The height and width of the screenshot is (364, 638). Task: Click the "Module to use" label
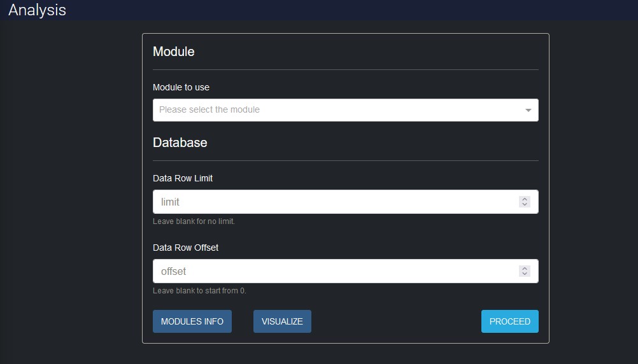pyautogui.click(x=181, y=87)
